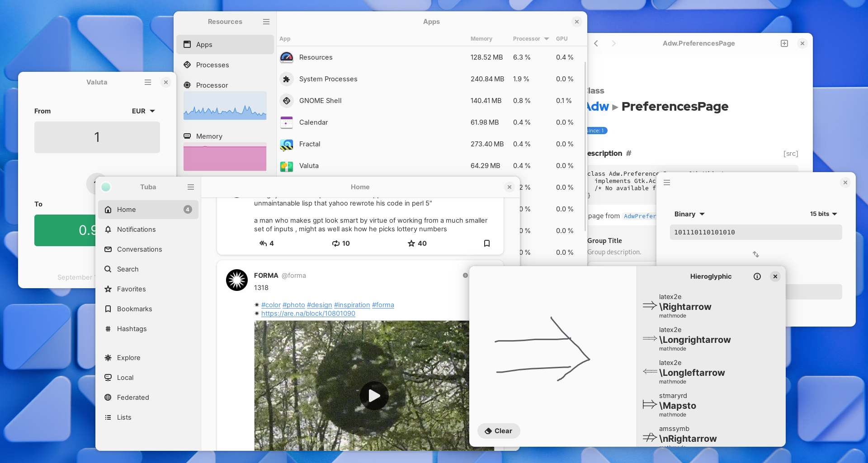
Task: Select Explore in the Tuba sidebar
Action: click(x=128, y=358)
